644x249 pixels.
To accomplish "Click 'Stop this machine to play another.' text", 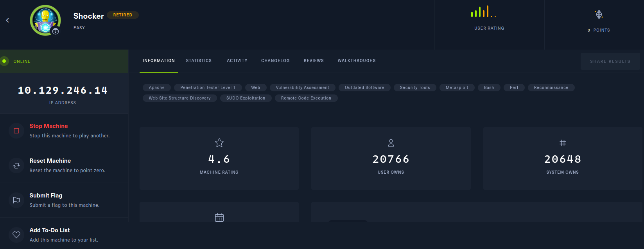I will click(x=70, y=136).
